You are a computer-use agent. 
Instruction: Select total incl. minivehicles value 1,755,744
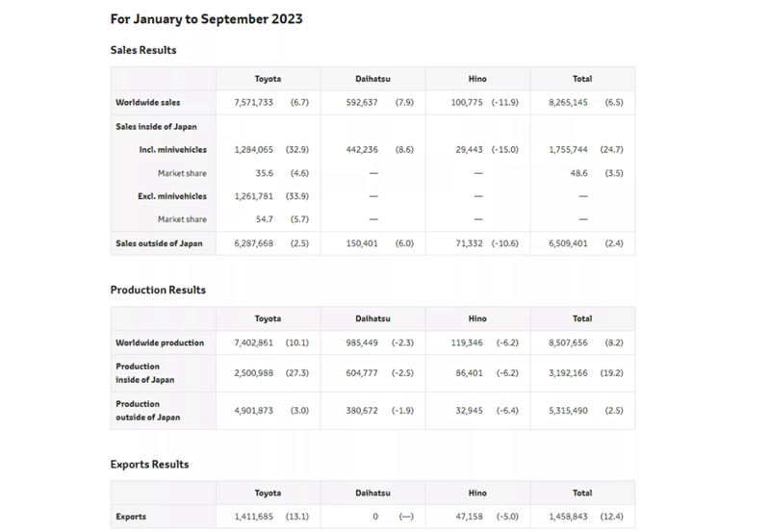(x=568, y=150)
